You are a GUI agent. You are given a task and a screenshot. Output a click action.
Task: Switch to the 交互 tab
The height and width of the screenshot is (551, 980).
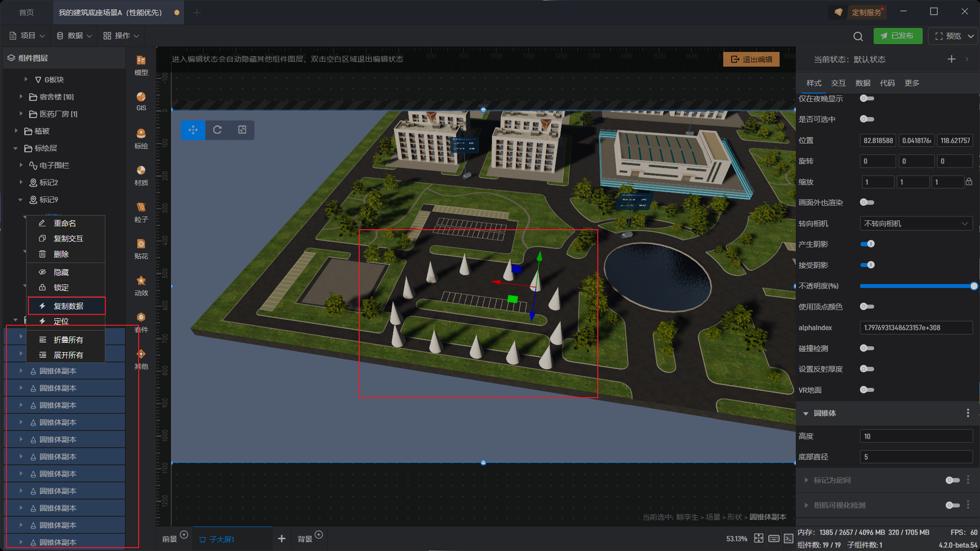click(x=838, y=83)
